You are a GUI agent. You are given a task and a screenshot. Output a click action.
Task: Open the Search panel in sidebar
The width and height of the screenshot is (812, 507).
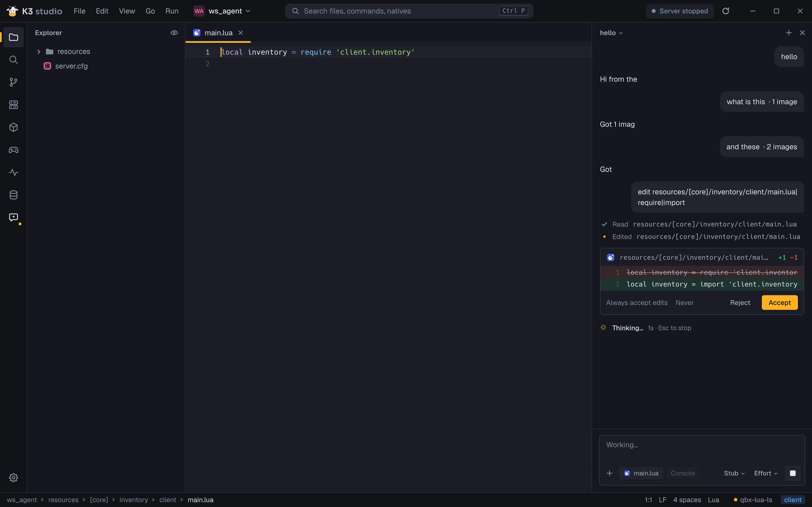coord(13,60)
